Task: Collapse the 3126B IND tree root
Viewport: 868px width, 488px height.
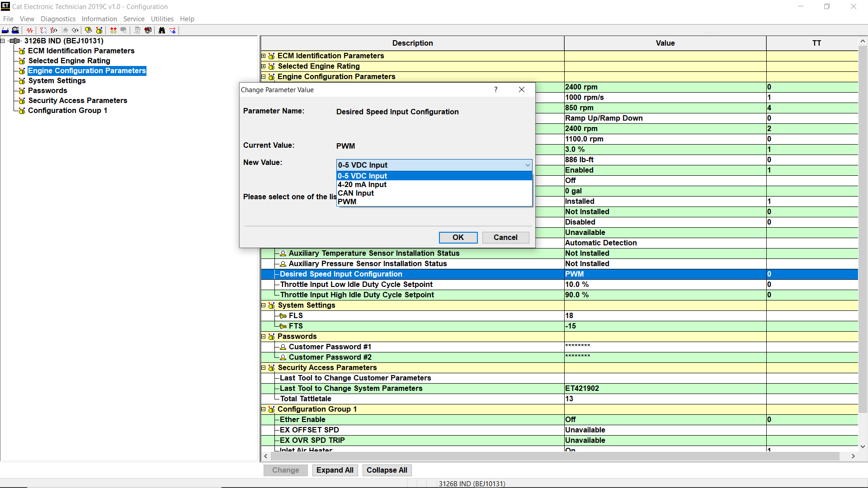Action: coord(3,41)
